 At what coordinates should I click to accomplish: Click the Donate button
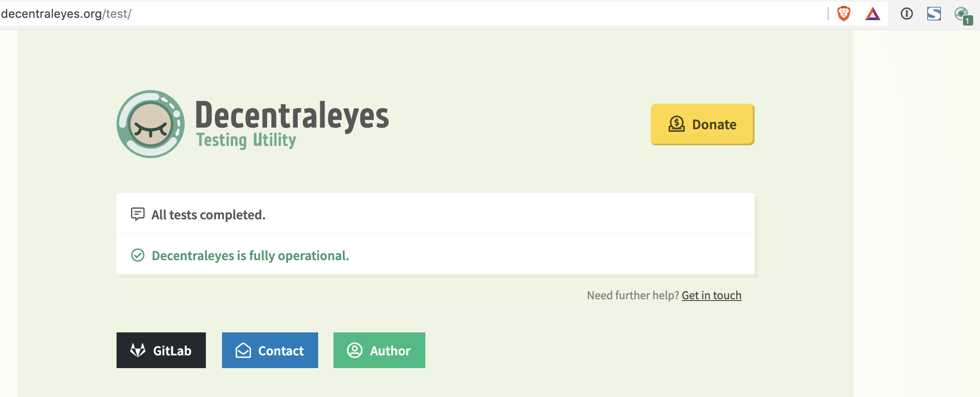(702, 124)
